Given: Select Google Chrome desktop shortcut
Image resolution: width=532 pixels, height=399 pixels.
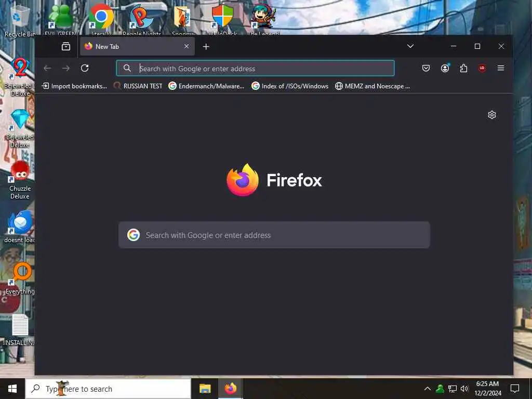Looking at the screenshot, I should [x=101, y=20].
